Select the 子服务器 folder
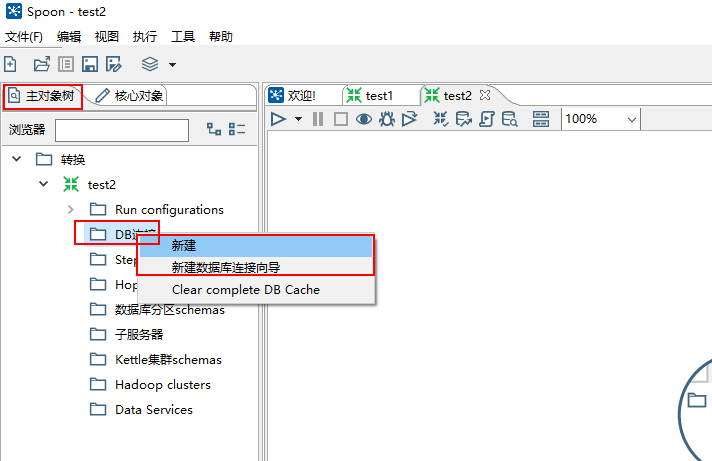Image resolution: width=712 pixels, height=461 pixels. pyautogui.click(x=126, y=335)
